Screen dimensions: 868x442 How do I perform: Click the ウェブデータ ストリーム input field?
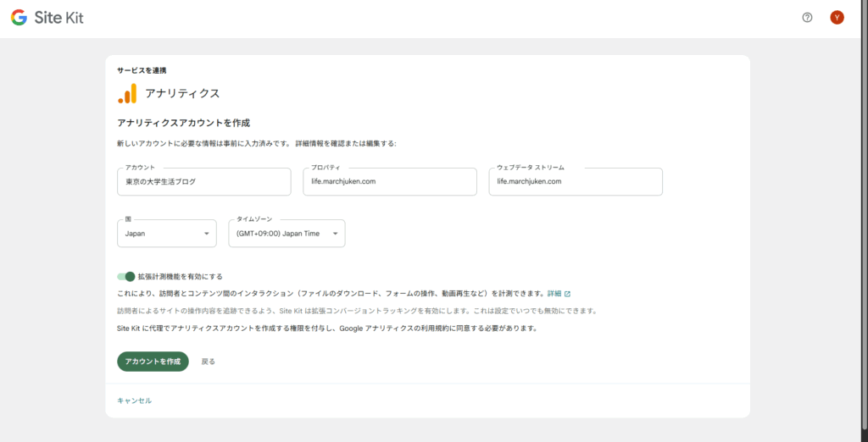pos(576,181)
